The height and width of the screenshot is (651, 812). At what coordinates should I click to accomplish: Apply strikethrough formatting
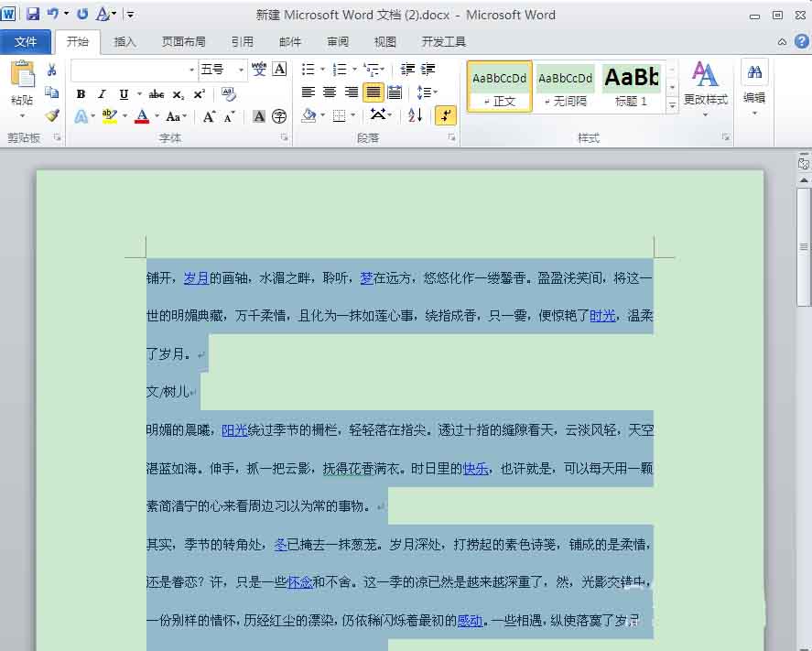click(157, 93)
